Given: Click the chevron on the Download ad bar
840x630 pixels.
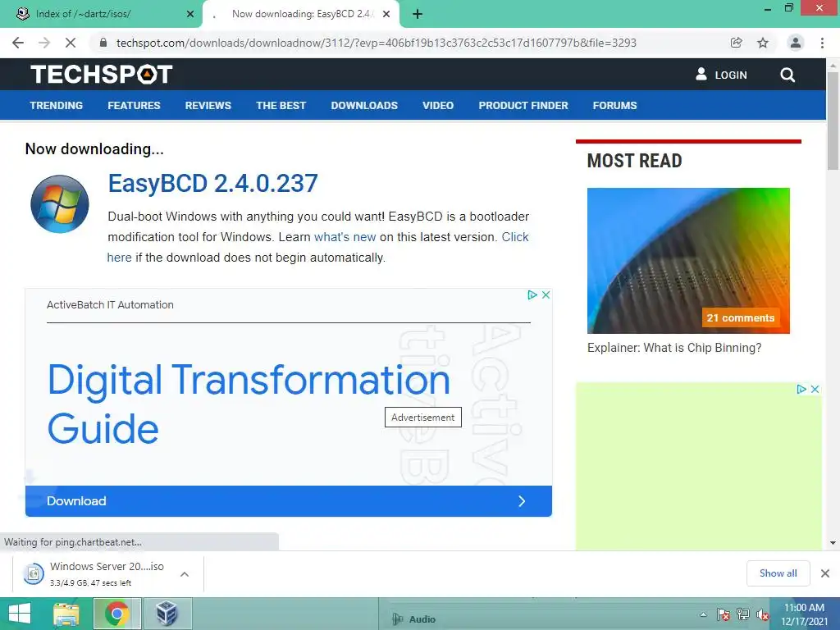Looking at the screenshot, I should pos(522,501).
